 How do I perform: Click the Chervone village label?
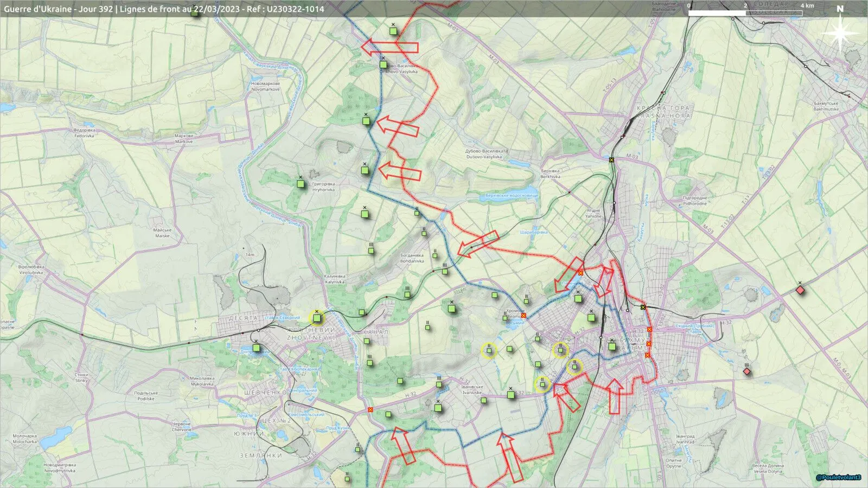(181, 426)
